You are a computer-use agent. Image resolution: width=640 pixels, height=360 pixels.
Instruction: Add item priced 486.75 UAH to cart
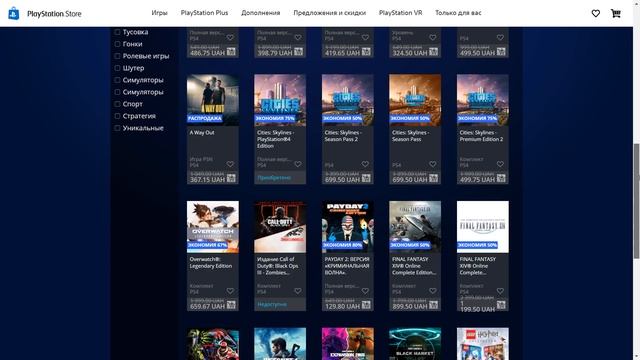(231, 52)
